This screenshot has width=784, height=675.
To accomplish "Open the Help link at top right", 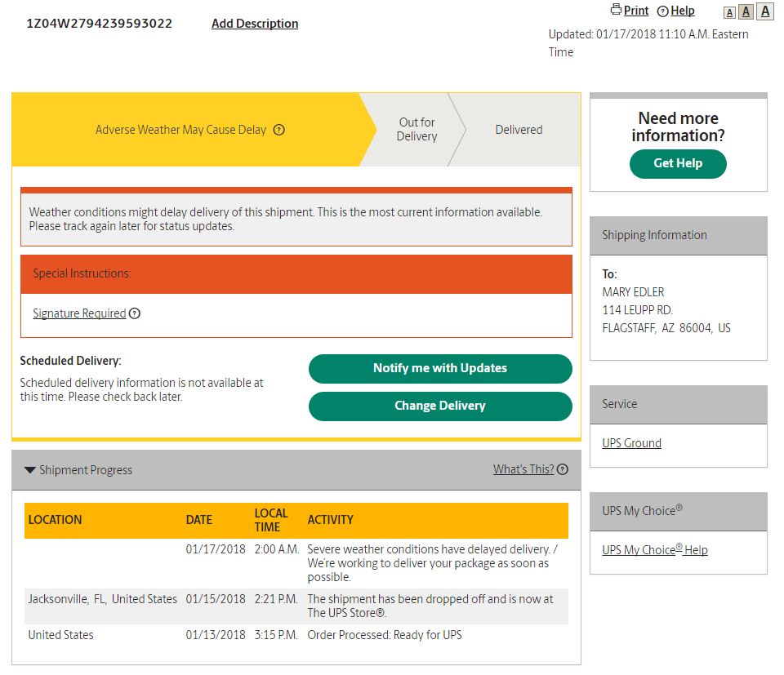I will pyautogui.click(x=683, y=11).
